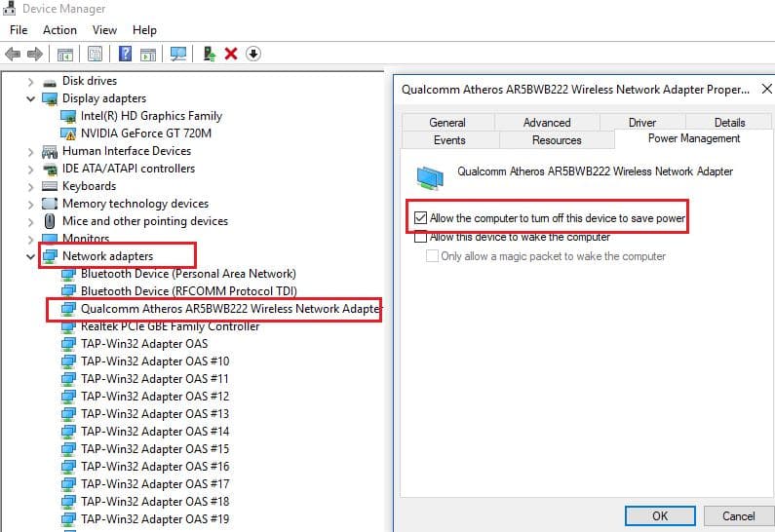Image resolution: width=775 pixels, height=532 pixels.
Task: Click the Back arrow toolbar icon
Action: pyautogui.click(x=13, y=54)
